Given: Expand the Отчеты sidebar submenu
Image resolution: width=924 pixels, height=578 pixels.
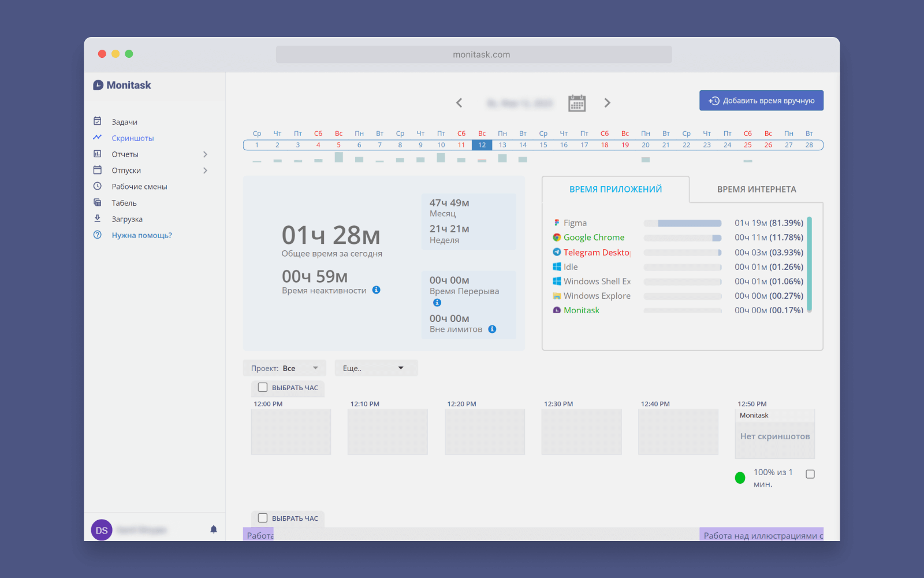Looking at the screenshot, I should 205,154.
